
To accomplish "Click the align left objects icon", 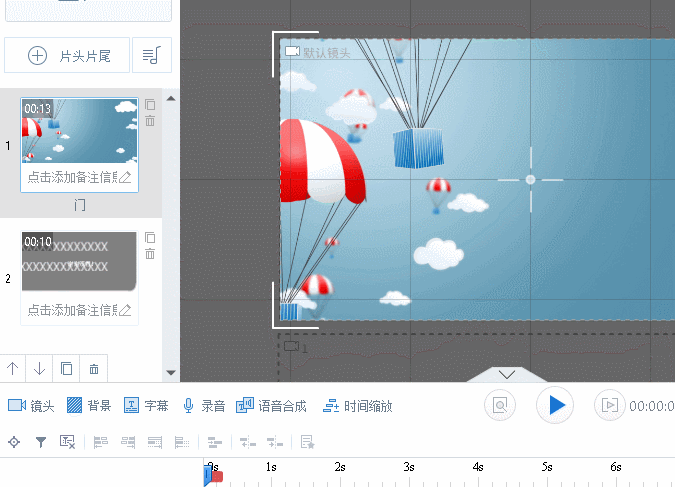I will pyautogui.click(x=101, y=442).
